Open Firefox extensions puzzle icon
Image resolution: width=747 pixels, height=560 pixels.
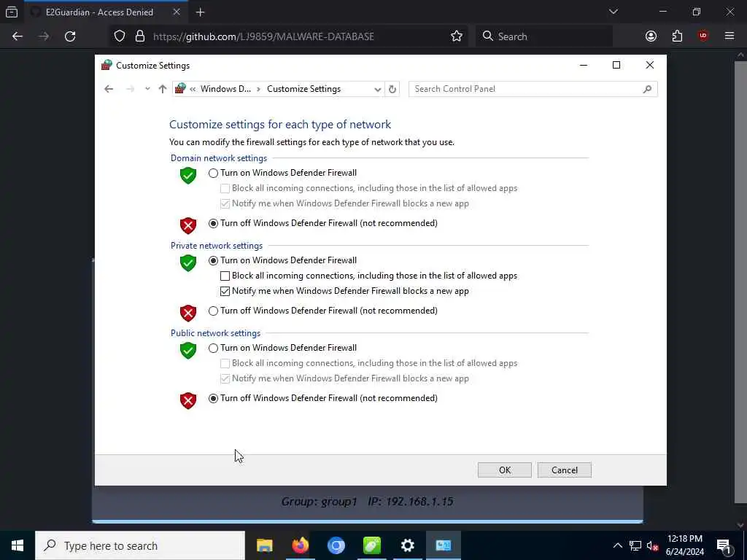(677, 36)
